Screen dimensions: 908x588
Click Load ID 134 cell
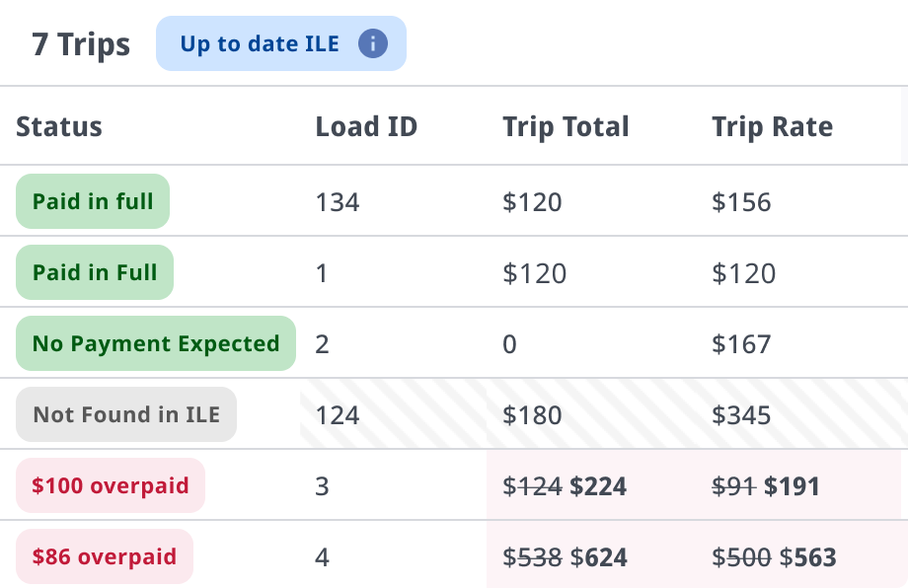[337, 202]
